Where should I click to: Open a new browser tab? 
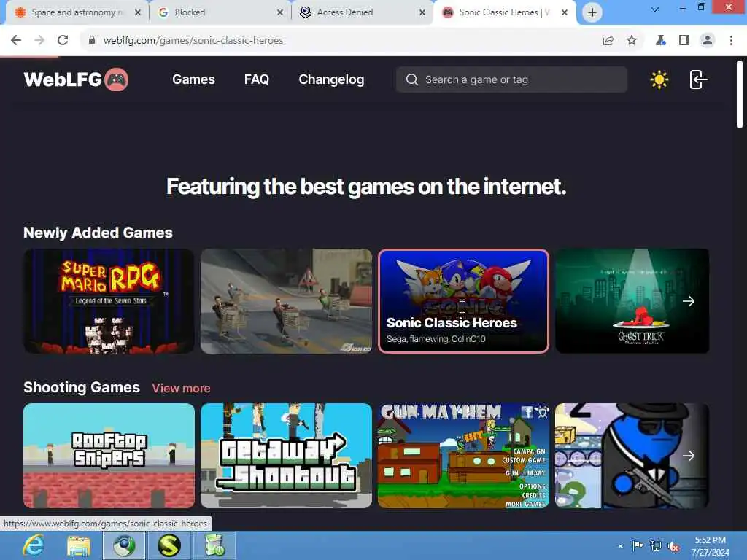592,12
